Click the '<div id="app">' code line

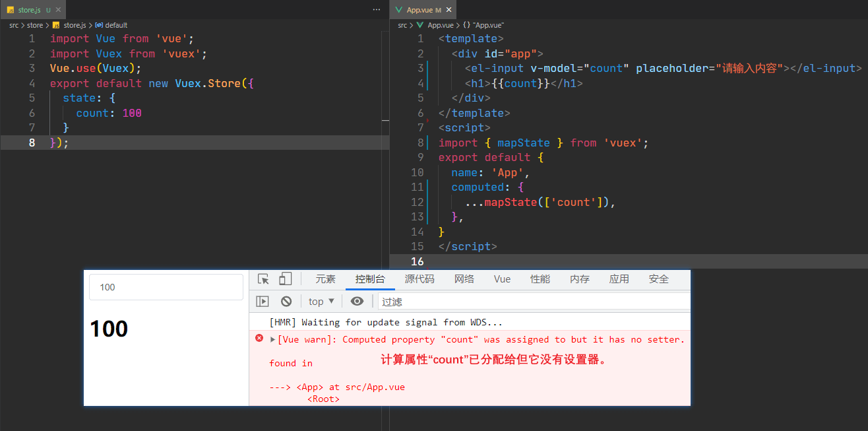tap(497, 53)
